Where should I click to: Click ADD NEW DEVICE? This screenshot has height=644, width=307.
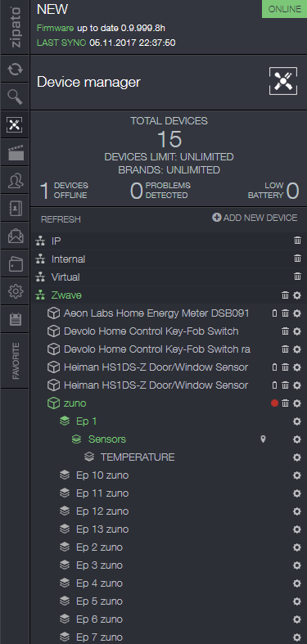pyautogui.click(x=255, y=218)
